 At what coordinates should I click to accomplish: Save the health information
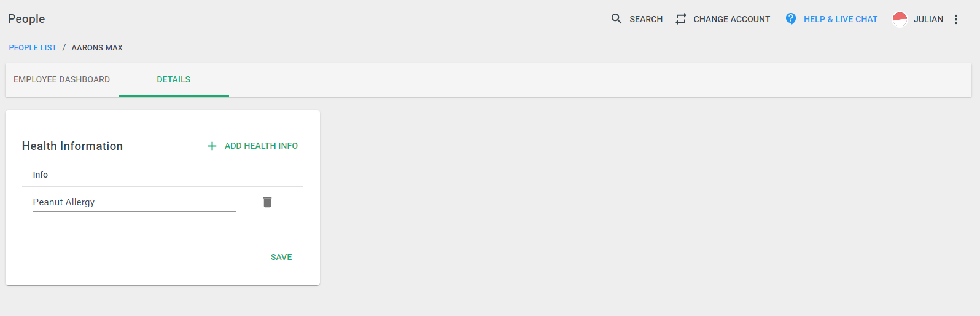tap(281, 257)
